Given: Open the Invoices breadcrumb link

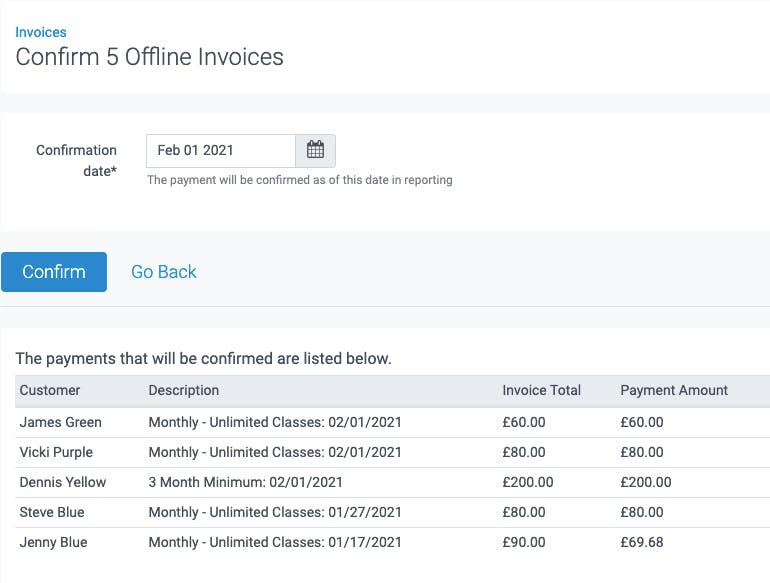Looking at the screenshot, I should point(41,32).
